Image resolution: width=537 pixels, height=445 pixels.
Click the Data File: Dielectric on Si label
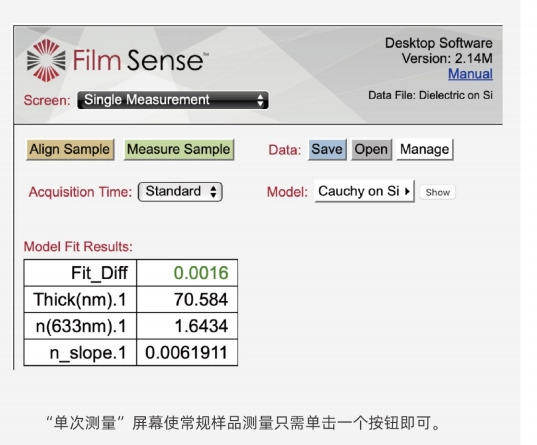[430, 95]
